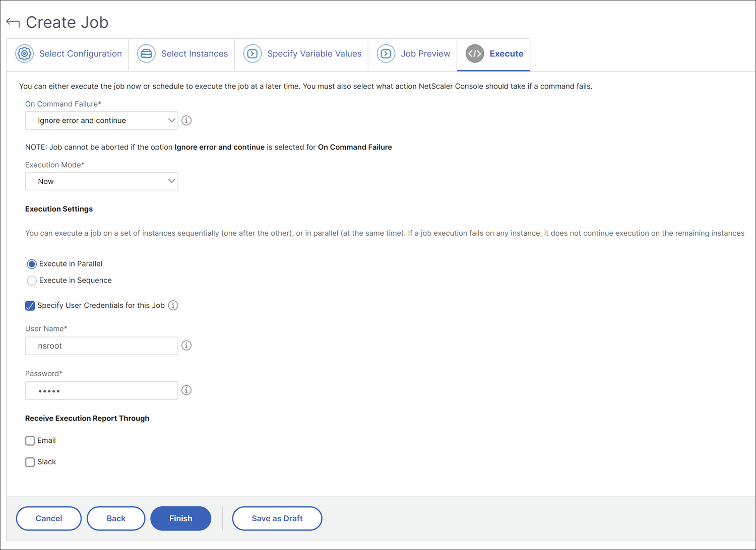Image resolution: width=756 pixels, height=550 pixels.
Task: Click the Job Preview step icon
Action: pos(386,53)
